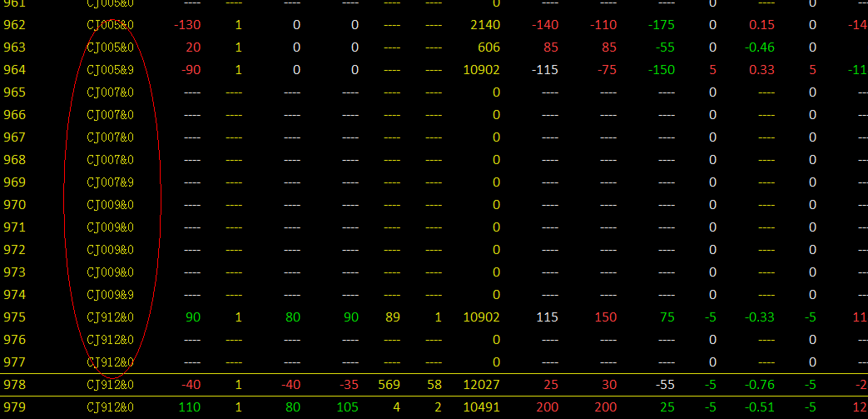Click the 606 cell in row 963
This screenshot has height=419, width=868.
(x=489, y=47)
